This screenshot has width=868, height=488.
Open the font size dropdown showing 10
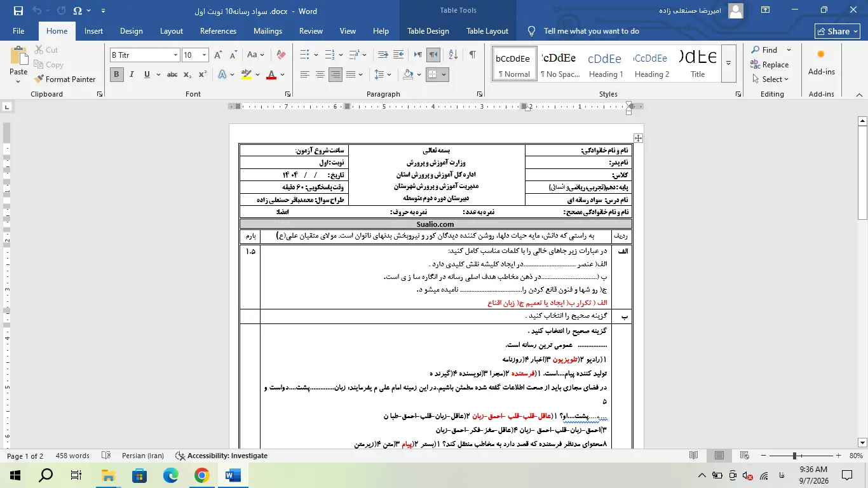(x=204, y=55)
